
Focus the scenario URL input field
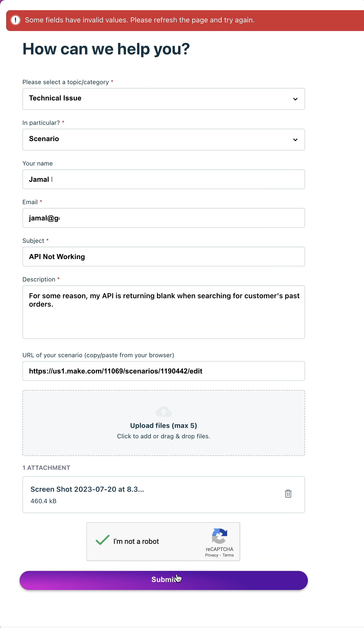click(164, 371)
